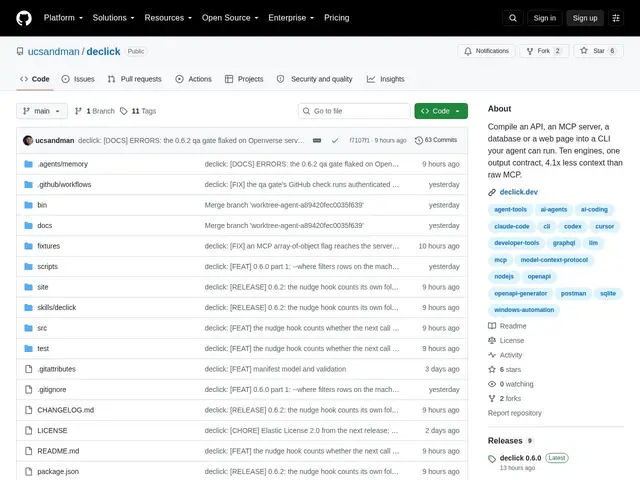Click the Report repository link
Screen dimensions: 640x480
coord(515,413)
